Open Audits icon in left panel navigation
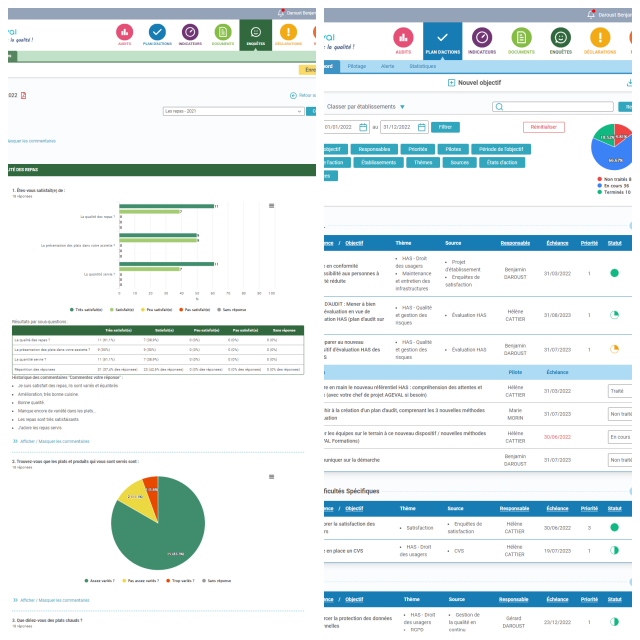 pos(124,32)
